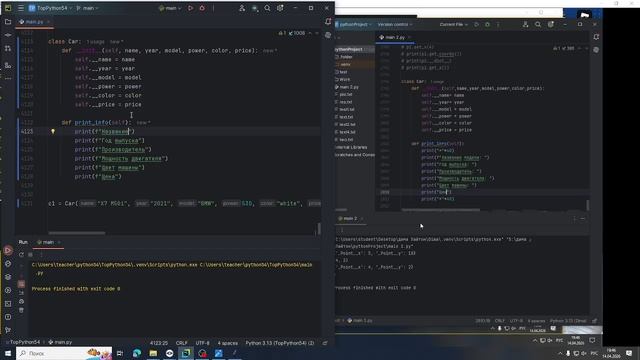Rerun main with the rerun icon
Screen dimensions: 640x360
[x=21, y=255]
